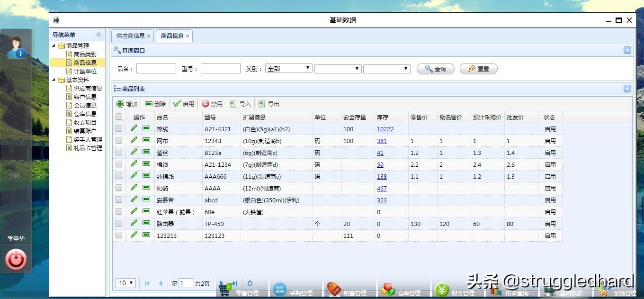This screenshot has width=644, height=299.
Task: Check the header checkbox to select all products
Action: 119,117
